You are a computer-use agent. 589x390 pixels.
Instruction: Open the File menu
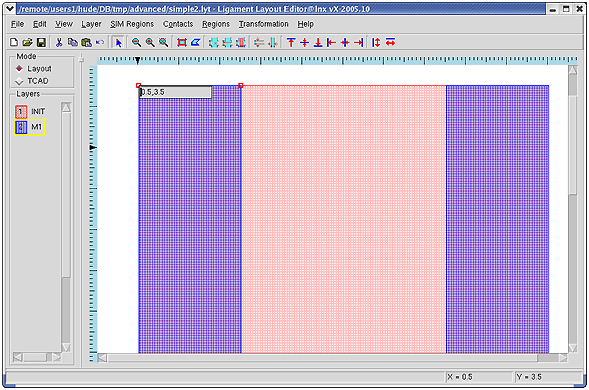tap(17, 24)
